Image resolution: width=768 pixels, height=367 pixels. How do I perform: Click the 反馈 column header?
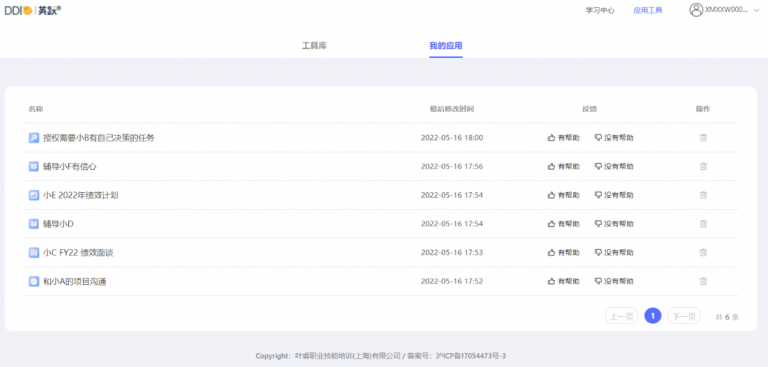590,109
